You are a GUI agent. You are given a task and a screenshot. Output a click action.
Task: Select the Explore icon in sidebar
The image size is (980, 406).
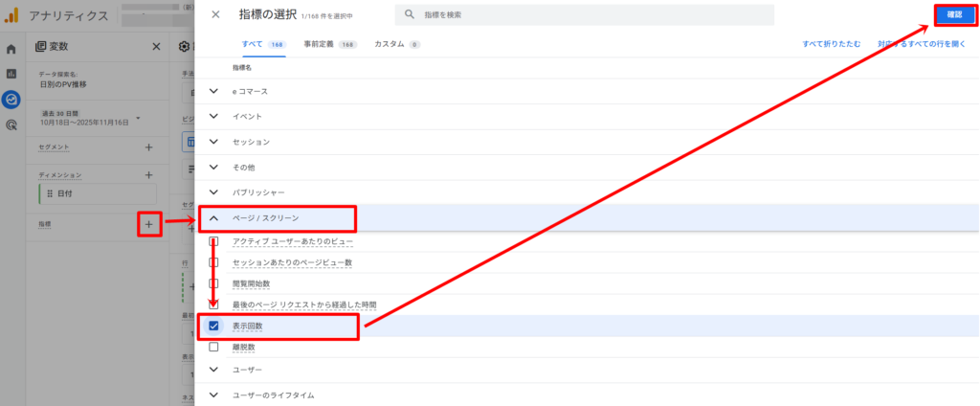(11, 99)
